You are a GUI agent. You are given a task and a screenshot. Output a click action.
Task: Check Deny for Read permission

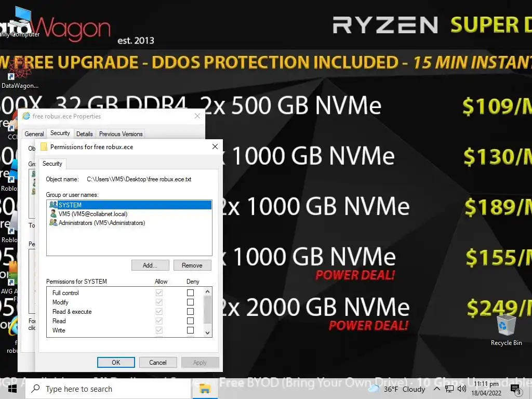tap(190, 321)
